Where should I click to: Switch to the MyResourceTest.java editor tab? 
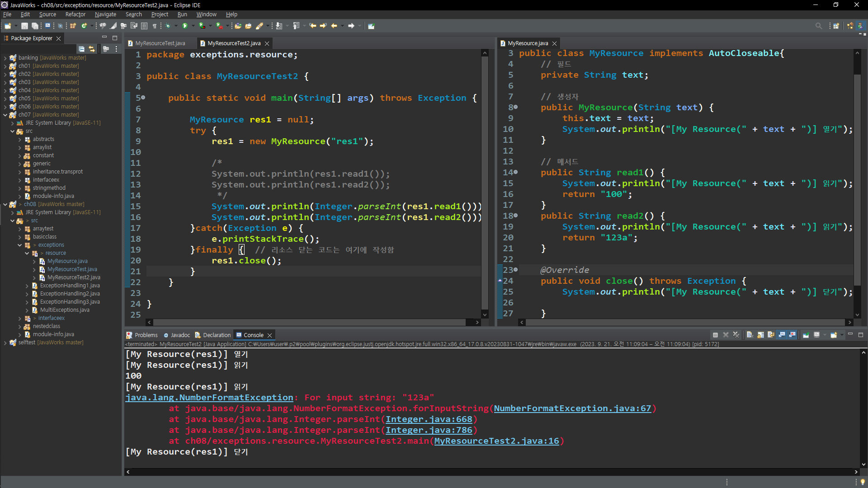click(x=160, y=43)
